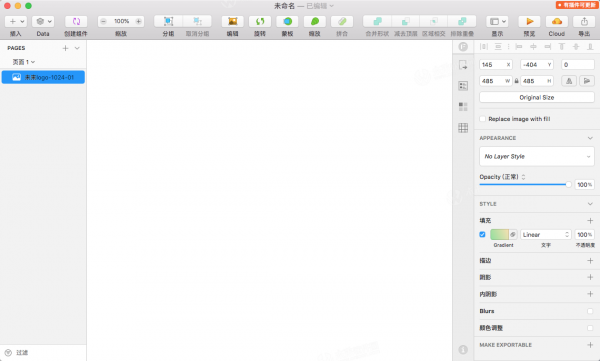Flip horizontally button
This screenshot has width=600, height=361.
[x=569, y=81]
